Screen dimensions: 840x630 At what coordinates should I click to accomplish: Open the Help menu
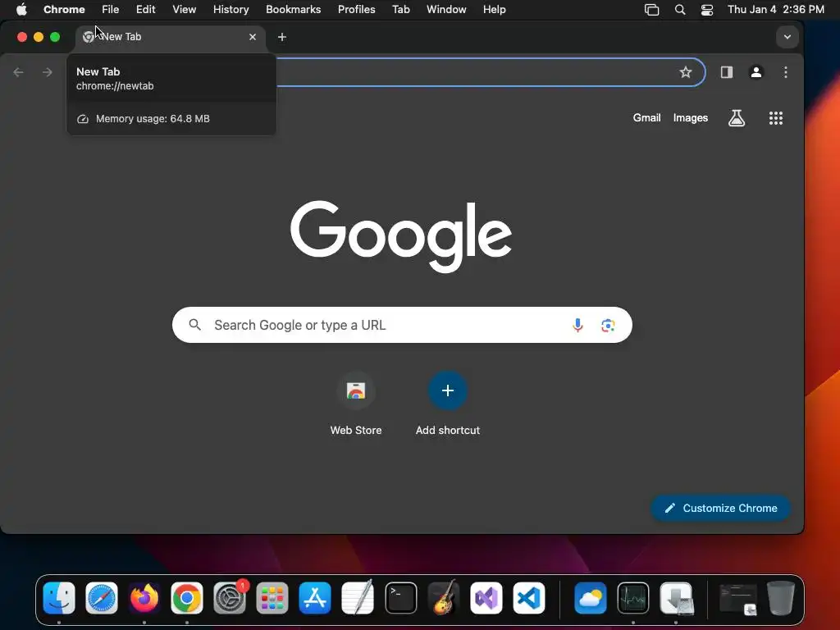[494, 10]
